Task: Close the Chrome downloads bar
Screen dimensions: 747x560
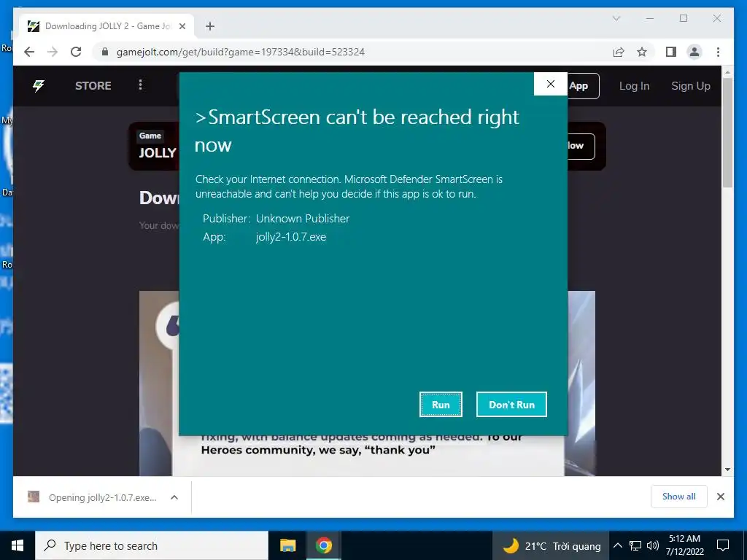Action: pyautogui.click(x=720, y=497)
